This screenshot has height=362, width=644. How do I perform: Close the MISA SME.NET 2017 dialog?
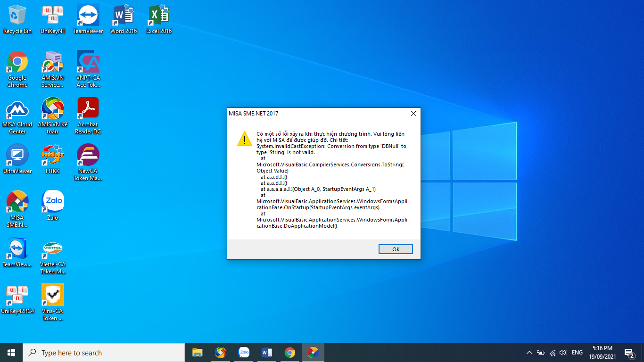(x=413, y=114)
